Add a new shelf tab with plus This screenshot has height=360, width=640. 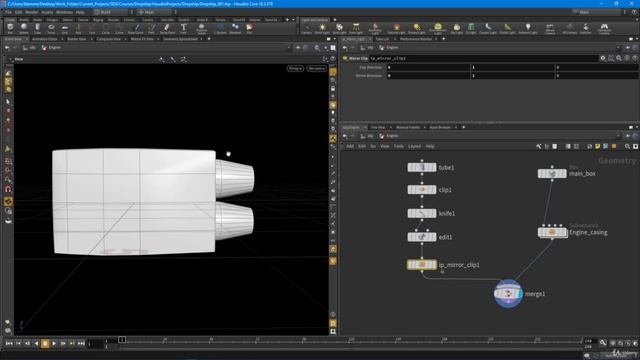click(287, 20)
